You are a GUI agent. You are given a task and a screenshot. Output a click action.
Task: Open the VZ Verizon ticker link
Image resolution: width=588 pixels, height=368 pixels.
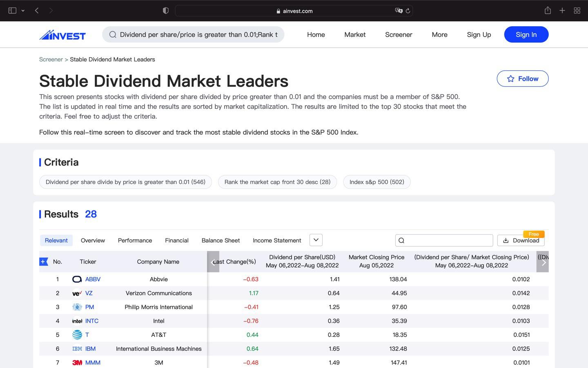coord(88,293)
